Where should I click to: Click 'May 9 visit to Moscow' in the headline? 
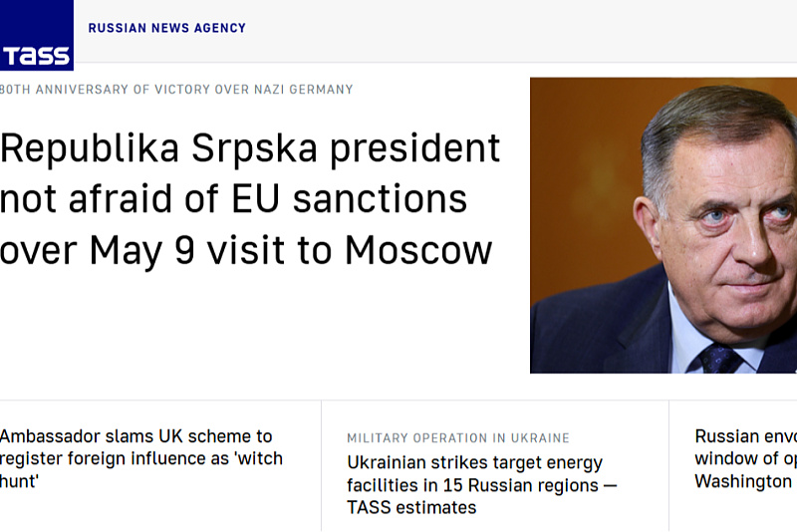(291, 250)
